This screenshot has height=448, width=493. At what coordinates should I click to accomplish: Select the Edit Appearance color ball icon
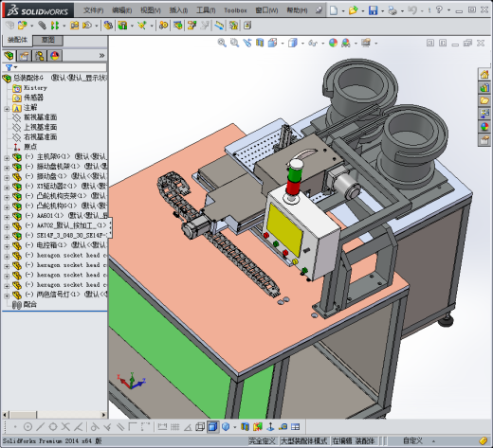[x=333, y=43]
